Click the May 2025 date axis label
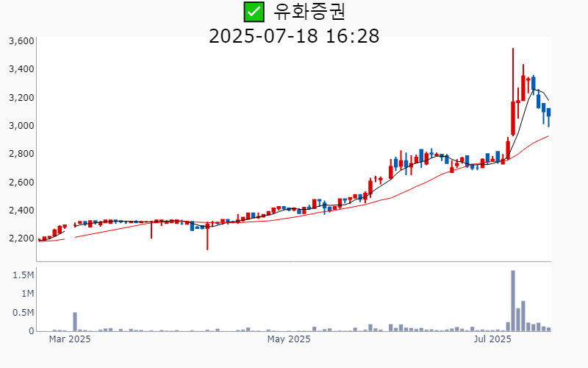 [x=289, y=339]
